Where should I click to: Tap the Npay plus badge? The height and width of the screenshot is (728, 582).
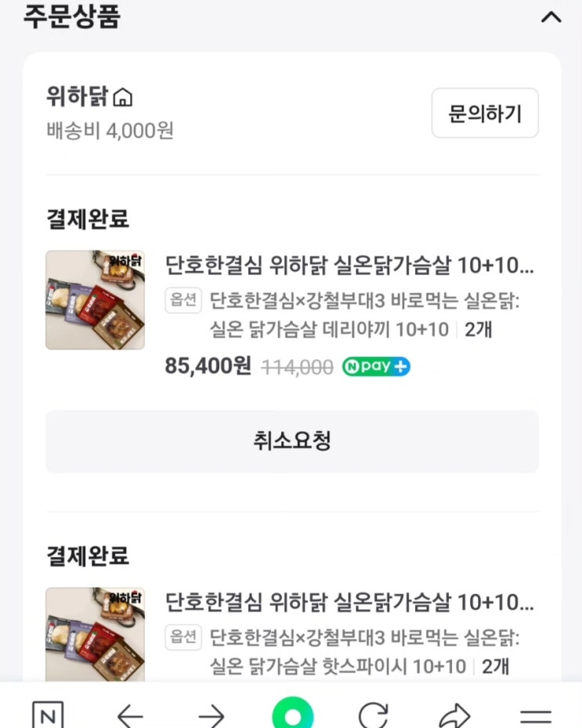376,367
